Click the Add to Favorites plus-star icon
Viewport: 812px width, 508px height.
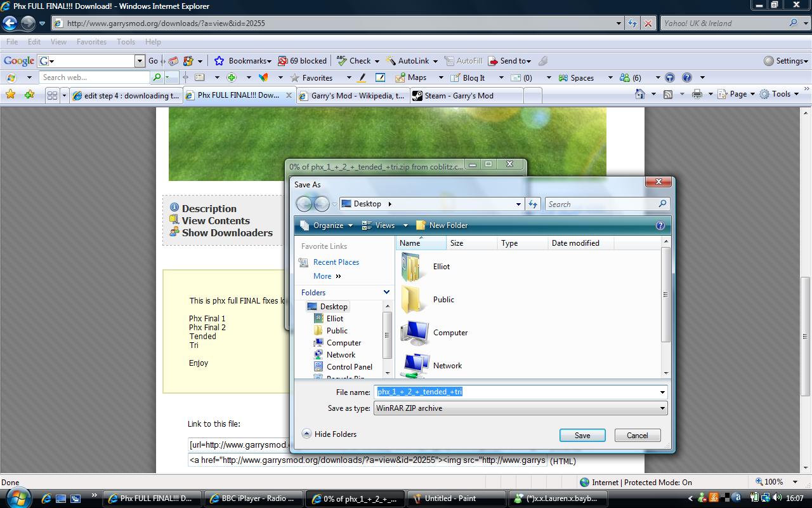(x=29, y=95)
